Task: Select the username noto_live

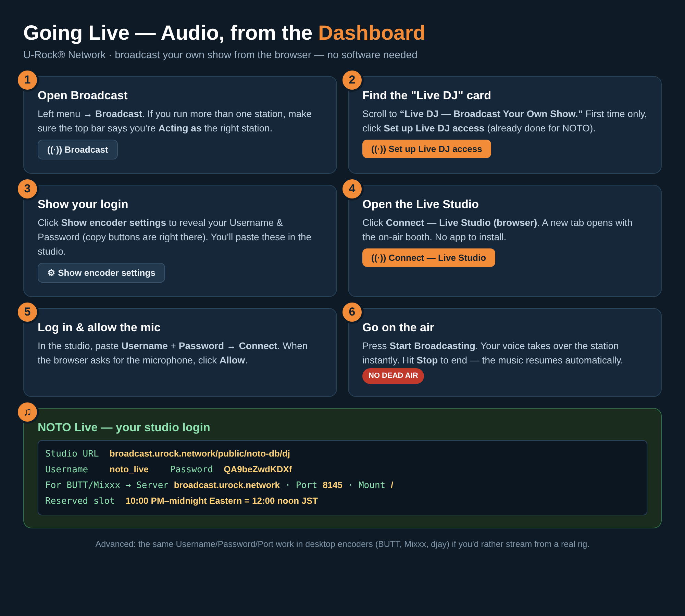Action: [x=129, y=469]
